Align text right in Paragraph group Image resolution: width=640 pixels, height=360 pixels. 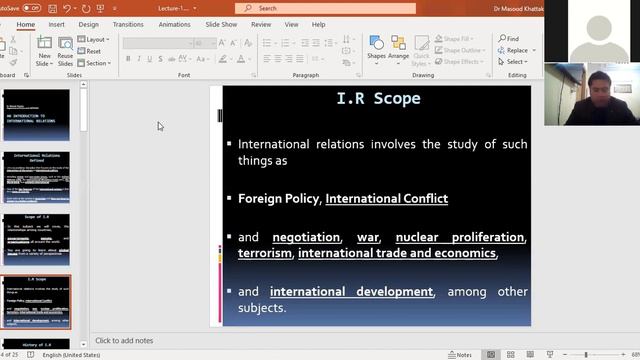(289, 59)
